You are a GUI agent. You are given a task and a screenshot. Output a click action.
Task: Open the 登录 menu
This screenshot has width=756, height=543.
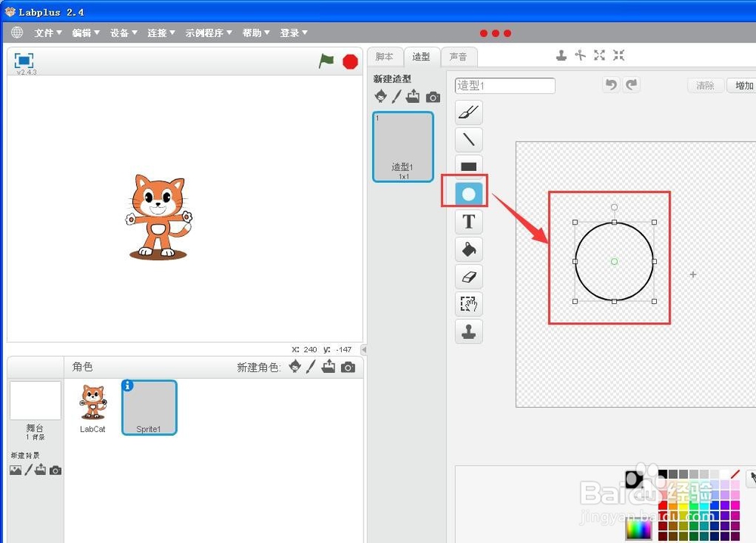point(293,33)
